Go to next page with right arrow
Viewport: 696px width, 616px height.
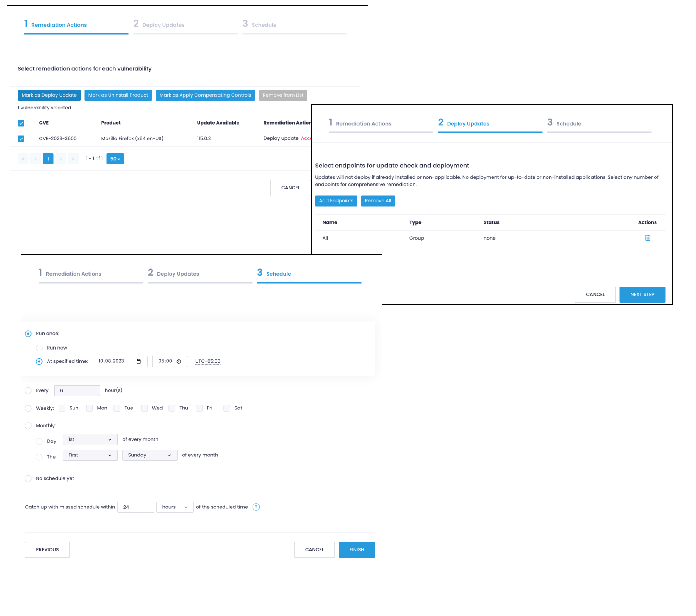click(61, 159)
